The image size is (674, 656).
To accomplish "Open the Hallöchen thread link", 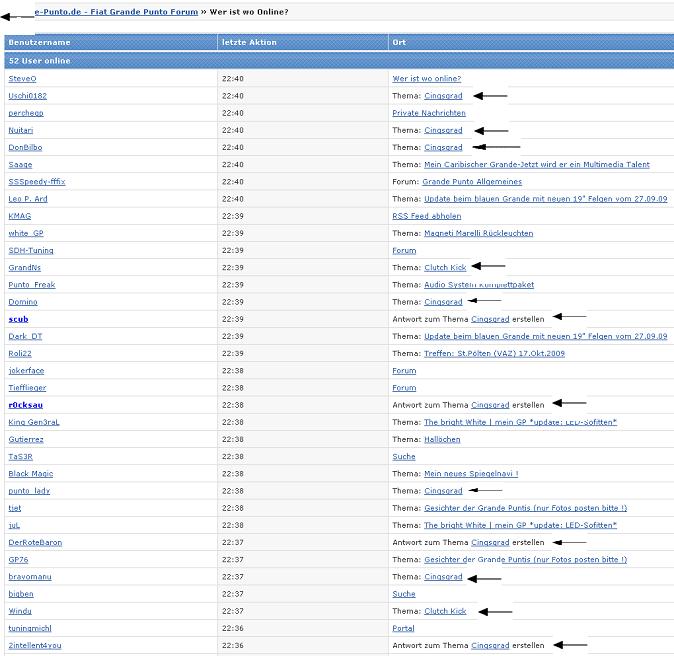I will click(442, 439).
